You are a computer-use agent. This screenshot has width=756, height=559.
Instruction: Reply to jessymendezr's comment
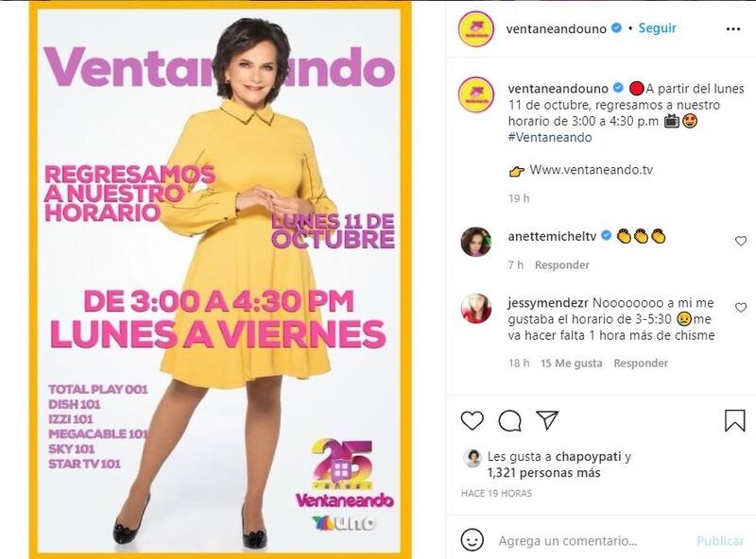tap(641, 364)
